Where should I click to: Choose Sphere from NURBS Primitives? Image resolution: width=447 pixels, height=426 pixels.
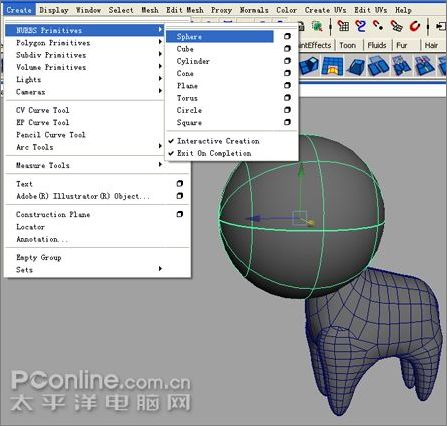click(x=220, y=36)
